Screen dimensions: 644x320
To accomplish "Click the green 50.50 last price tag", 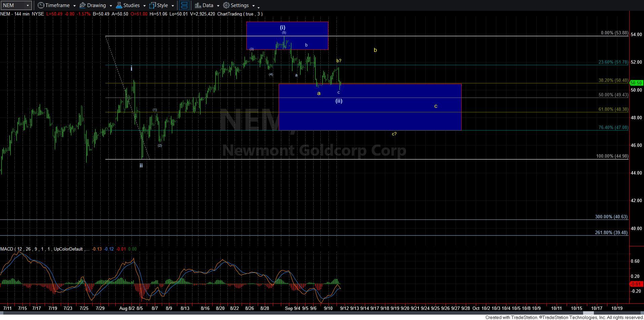I will (636, 83).
